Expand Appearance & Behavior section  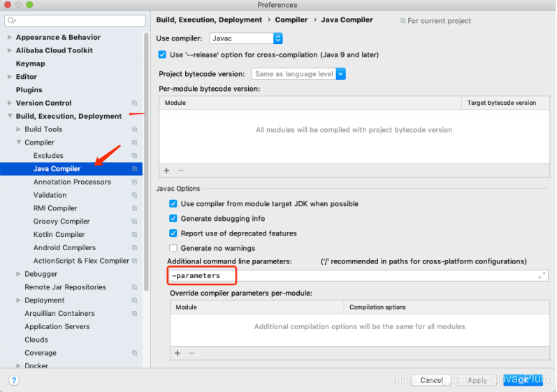[x=10, y=37]
